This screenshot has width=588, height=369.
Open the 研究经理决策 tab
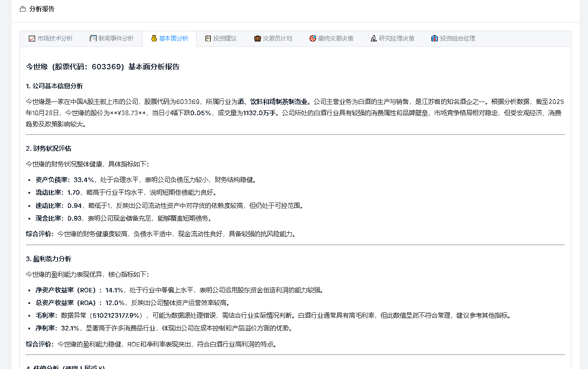coord(392,39)
